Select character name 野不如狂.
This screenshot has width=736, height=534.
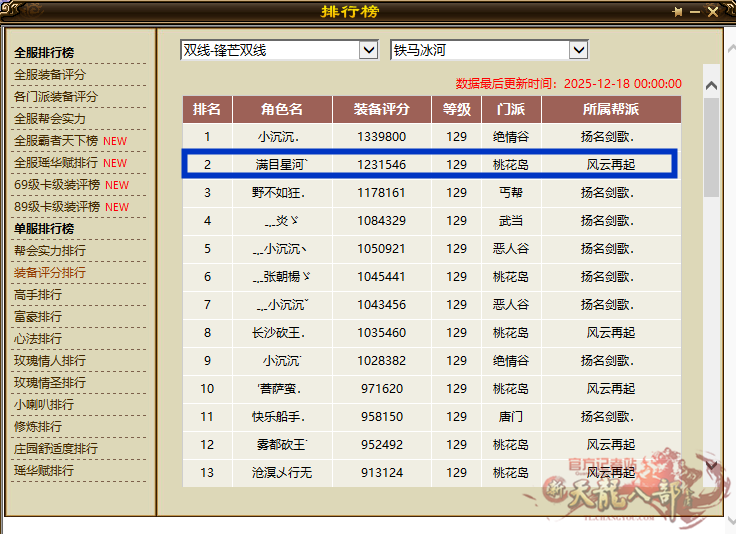coord(278,193)
